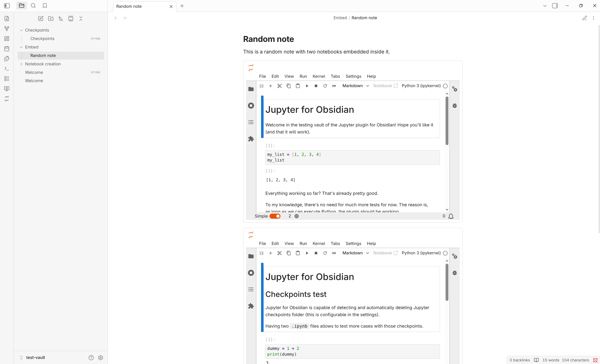
Task: Interrupt the kernel in first notebook
Action: [x=316, y=86]
